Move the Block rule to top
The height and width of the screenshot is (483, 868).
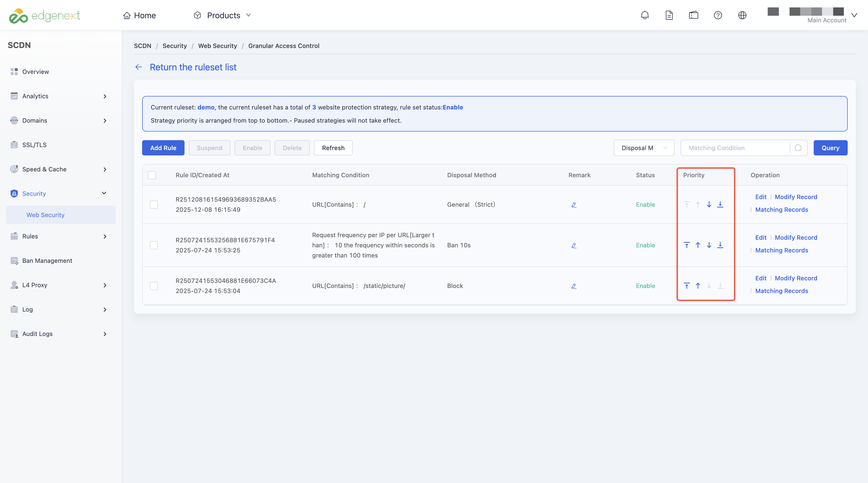point(686,285)
